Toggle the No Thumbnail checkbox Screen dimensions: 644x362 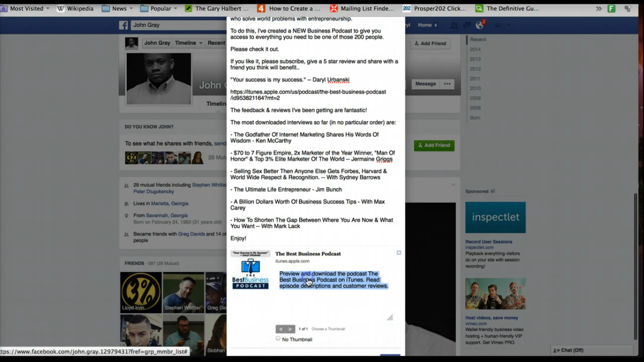click(x=278, y=338)
